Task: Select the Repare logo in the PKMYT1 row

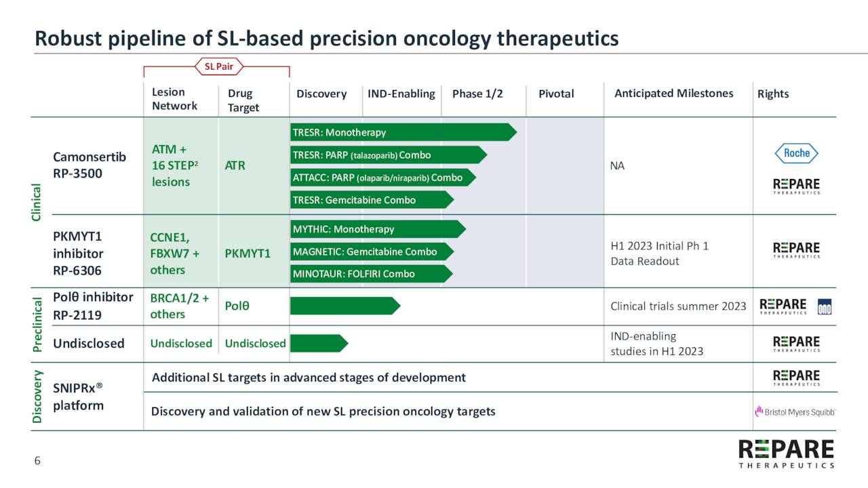Action: coord(796,250)
